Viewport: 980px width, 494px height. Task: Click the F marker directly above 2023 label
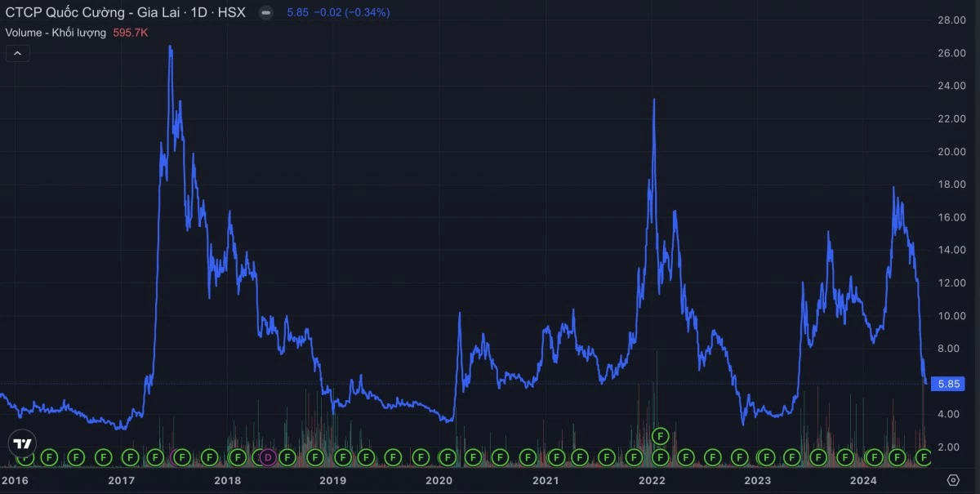pos(765,456)
